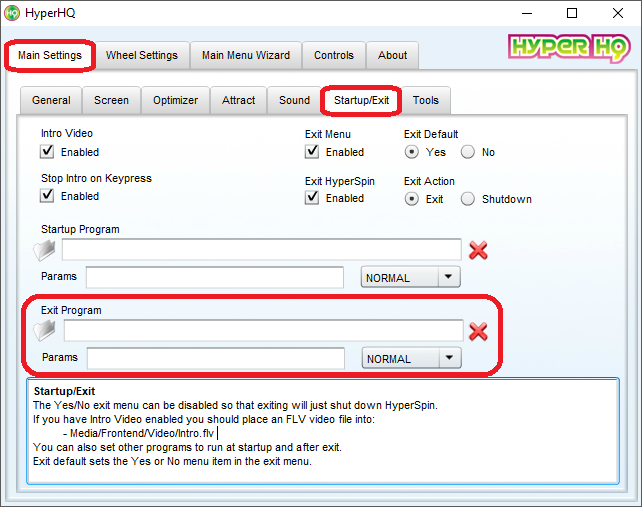
Task: Open the Optimizer sub-tab
Action: (176, 100)
